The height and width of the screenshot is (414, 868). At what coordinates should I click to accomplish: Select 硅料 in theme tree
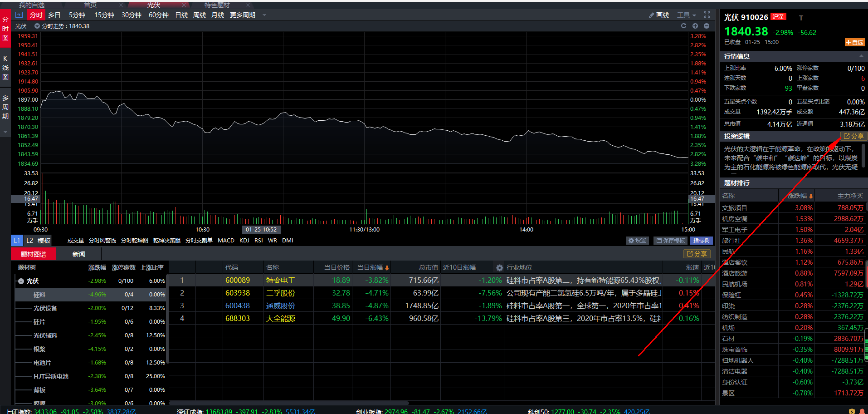click(39, 295)
